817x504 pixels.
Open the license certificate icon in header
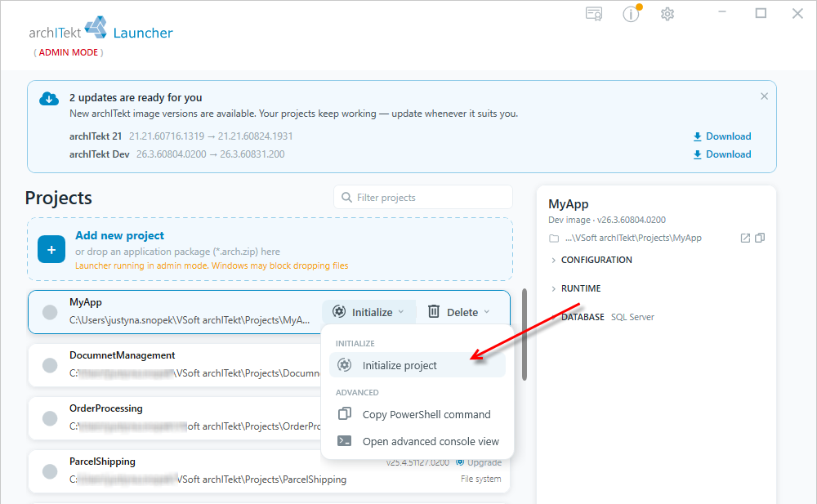594,14
